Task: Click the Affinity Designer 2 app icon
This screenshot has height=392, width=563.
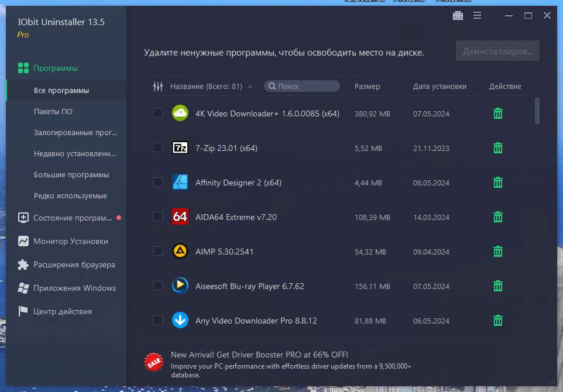Action: click(180, 182)
